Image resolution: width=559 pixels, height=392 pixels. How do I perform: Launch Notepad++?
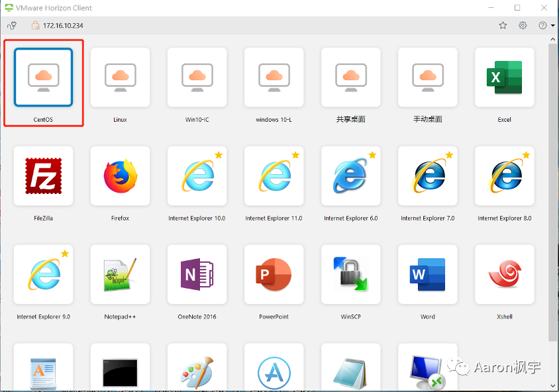coord(120,274)
